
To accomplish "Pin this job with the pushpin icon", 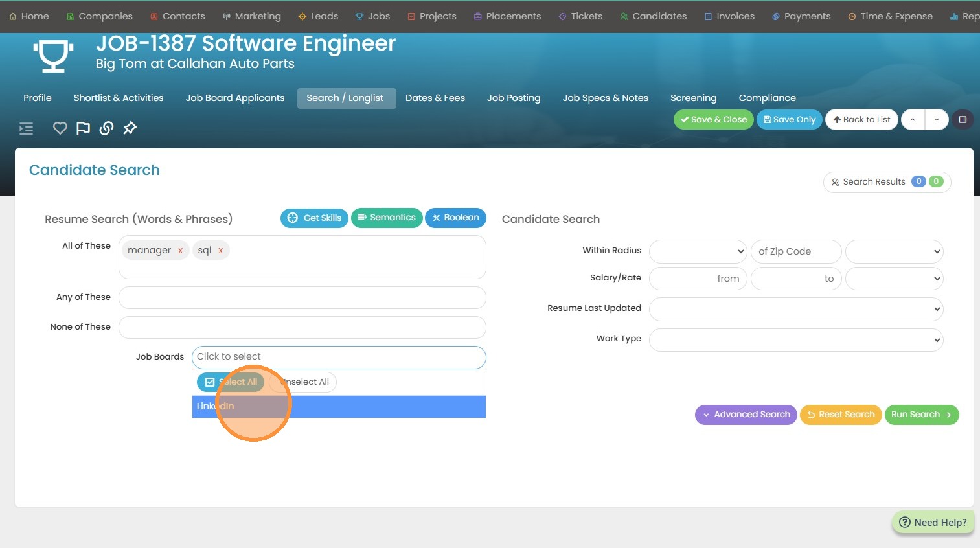I will (130, 128).
